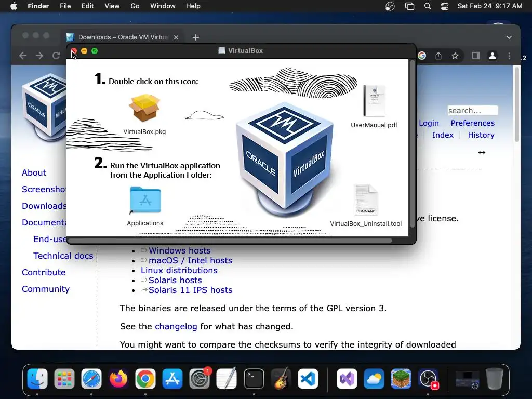Image resolution: width=532 pixels, height=399 pixels.
Task: Launch Visual Studio from the Dock
Action: pyautogui.click(x=347, y=378)
